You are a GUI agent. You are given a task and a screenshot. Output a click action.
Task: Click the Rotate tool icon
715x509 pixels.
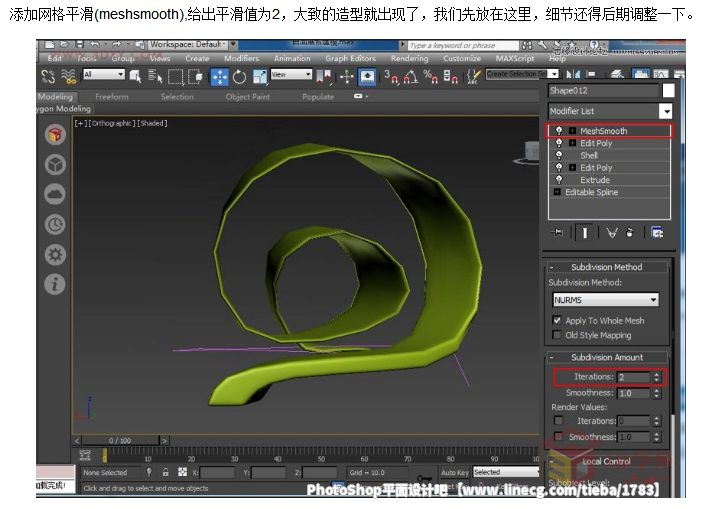point(240,76)
